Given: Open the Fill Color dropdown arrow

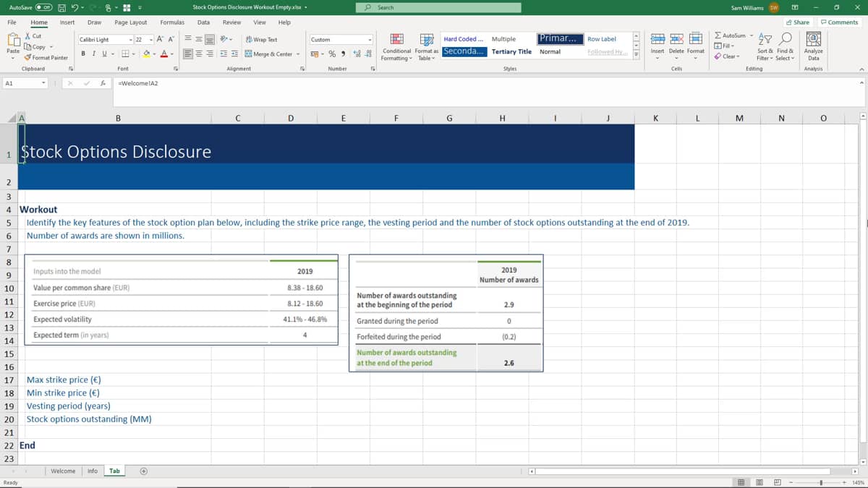Looking at the screenshot, I should click(154, 53).
